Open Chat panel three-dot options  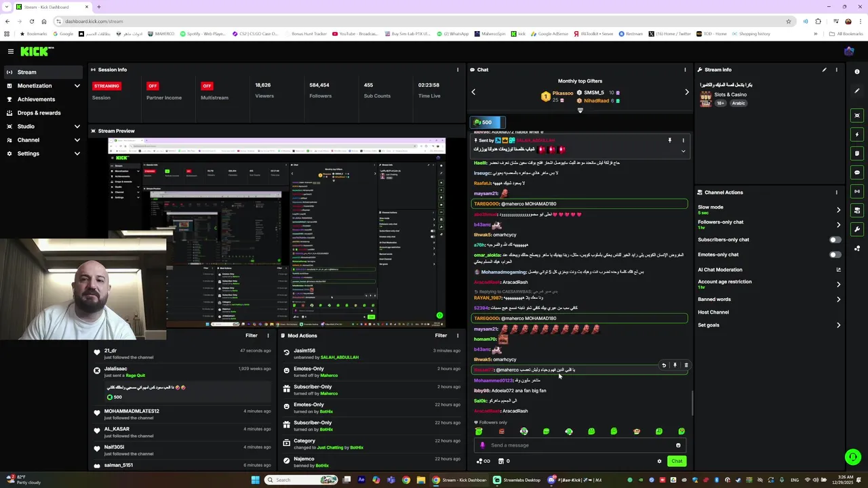point(685,70)
